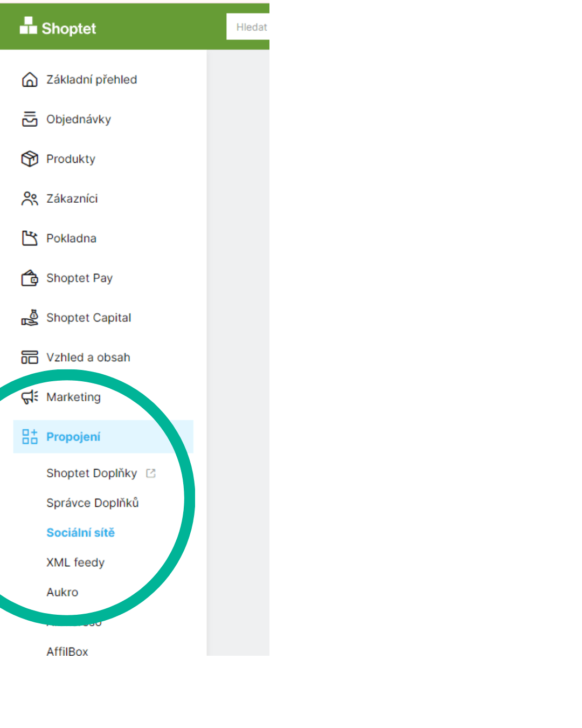Click the grid-plus icon beside Propojení

(x=30, y=437)
